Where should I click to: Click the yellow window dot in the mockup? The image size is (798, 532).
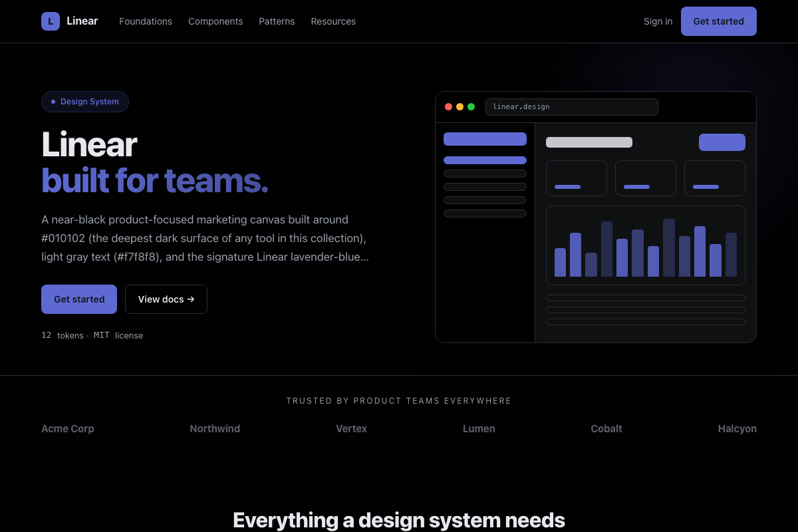(460, 107)
